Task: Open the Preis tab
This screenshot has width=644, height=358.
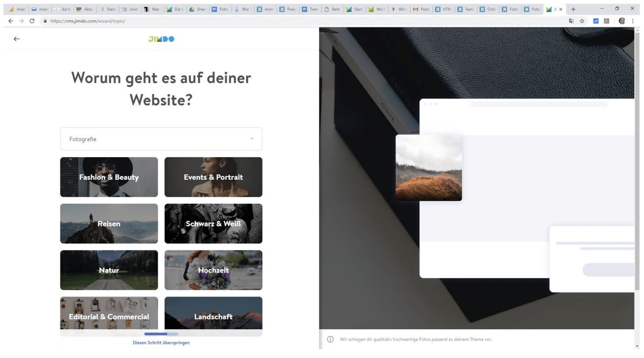Action: (x=287, y=9)
